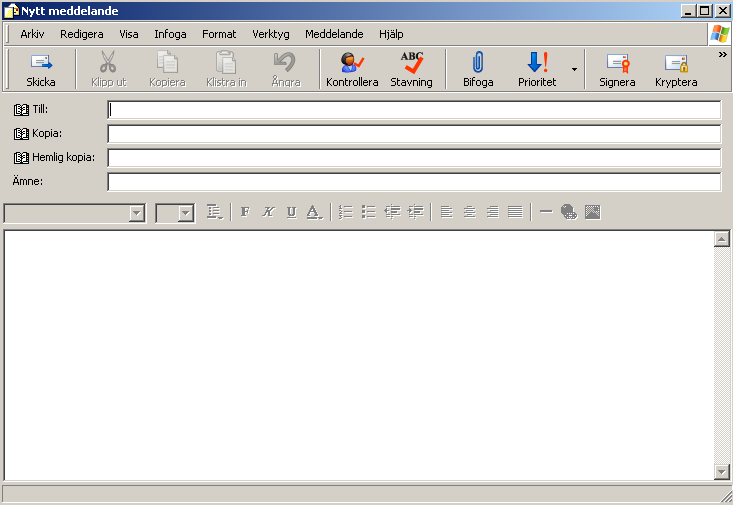Open font color A button
Screen dimensions: 733x505
[x=314, y=212]
